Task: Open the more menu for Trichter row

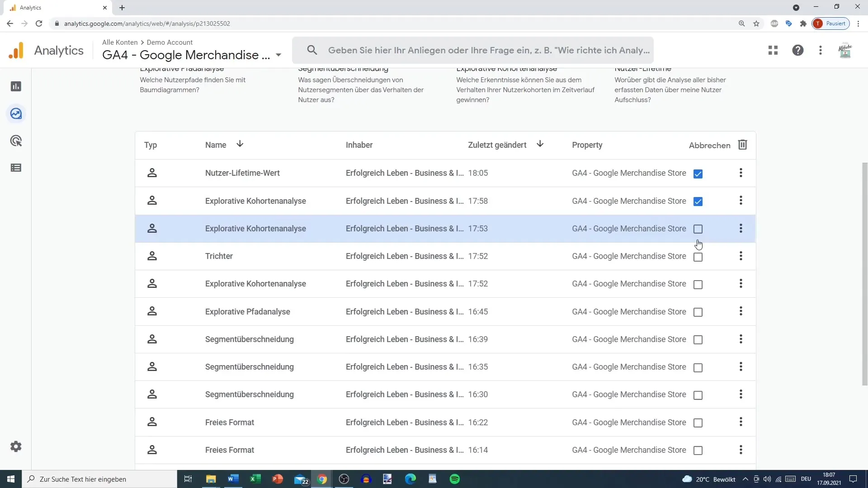Action: click(741, 256)
